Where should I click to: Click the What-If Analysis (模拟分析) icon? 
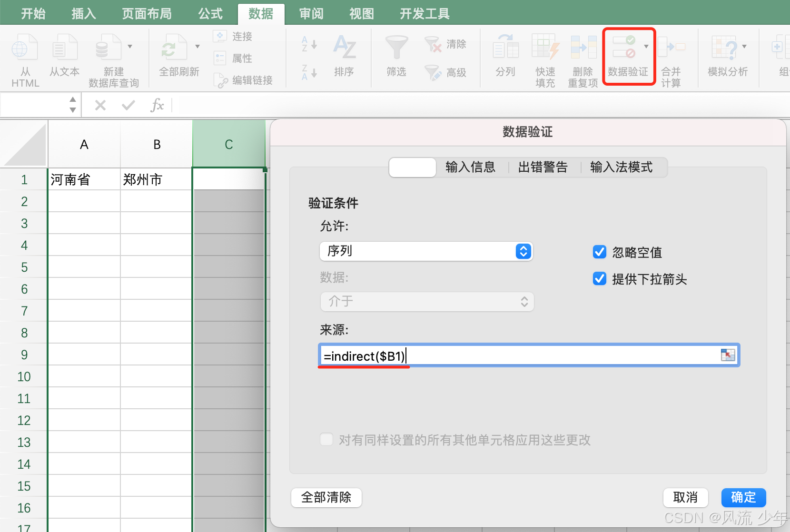[x=724, y=48]
